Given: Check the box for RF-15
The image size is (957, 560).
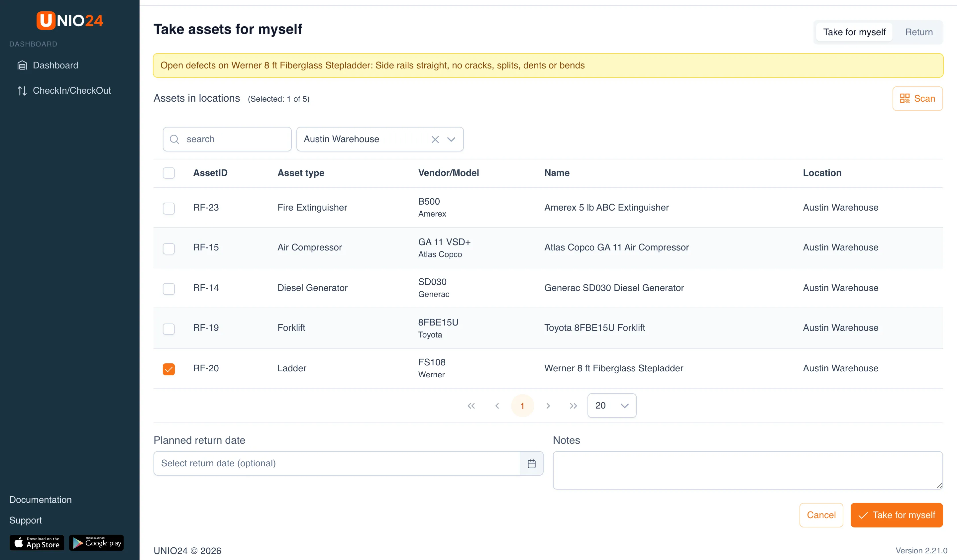Looking at the screenshot, I should [168, 248].
